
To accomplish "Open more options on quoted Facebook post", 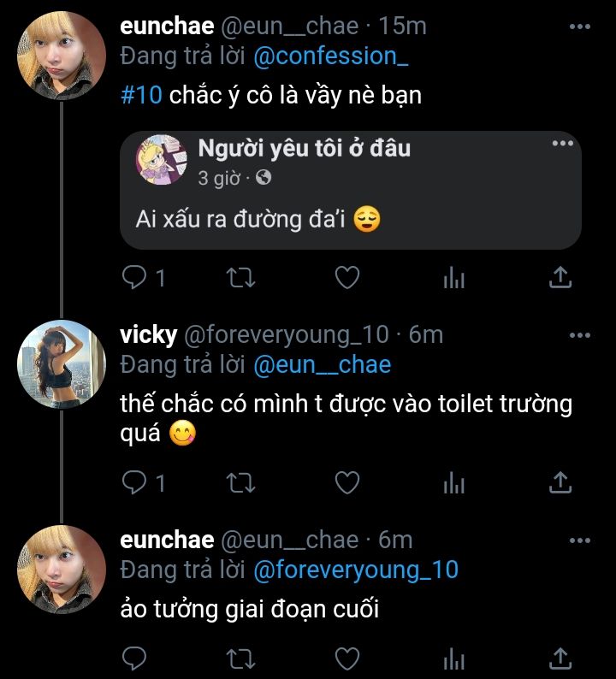I will pyautogui.click(x=562, y=144).
